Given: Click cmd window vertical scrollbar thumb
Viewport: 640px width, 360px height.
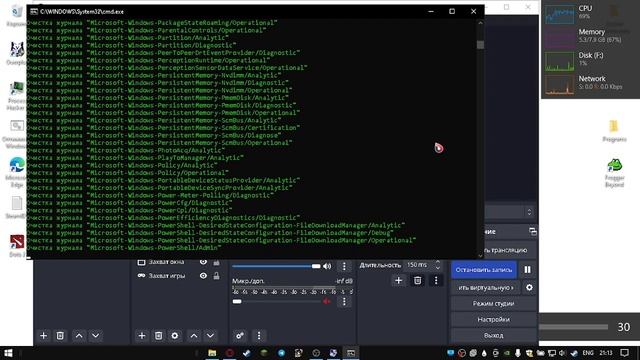Looking at the screenshot, I should coord(480,44).
